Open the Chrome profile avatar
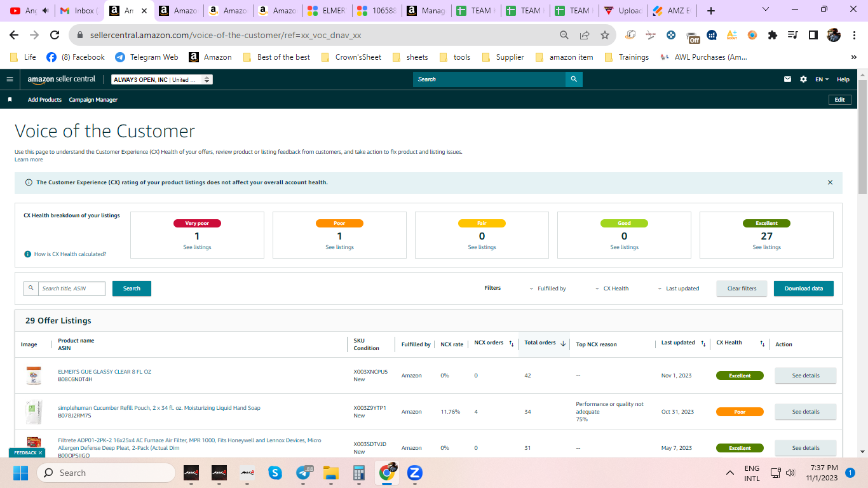Image resolution: width=868 pixels, height=488 pixels. pos(833,35)
